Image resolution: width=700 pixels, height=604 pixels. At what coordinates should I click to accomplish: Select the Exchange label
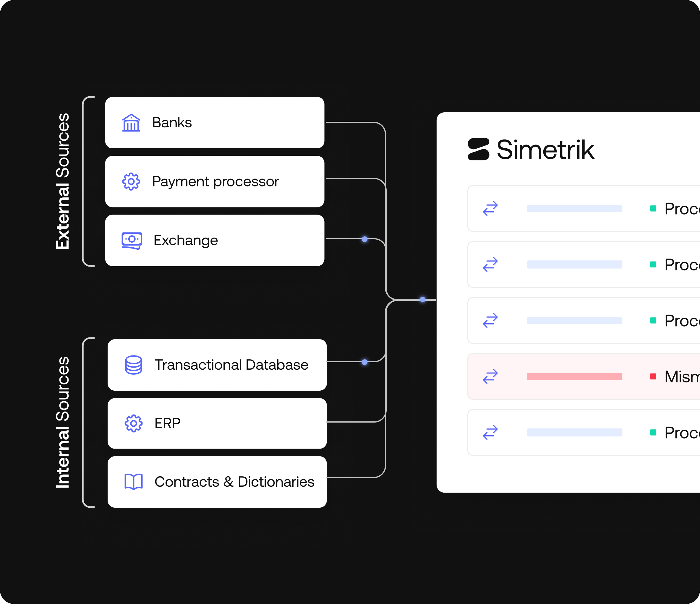[x=186, y=241]
